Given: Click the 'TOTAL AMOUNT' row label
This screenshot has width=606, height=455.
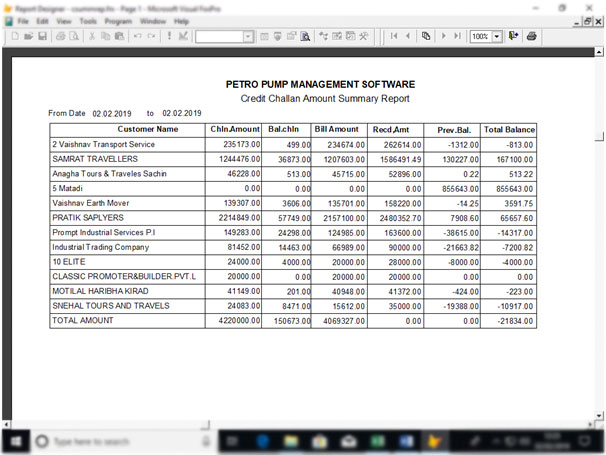Looking at the screenshot, I should (x=83, y=320).
